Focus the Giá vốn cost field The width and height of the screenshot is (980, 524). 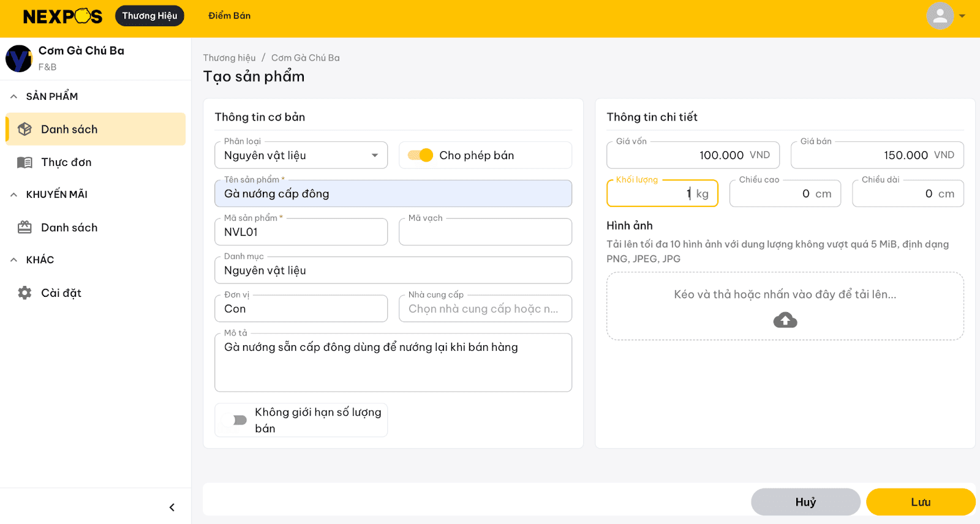[x=693, y=155]
